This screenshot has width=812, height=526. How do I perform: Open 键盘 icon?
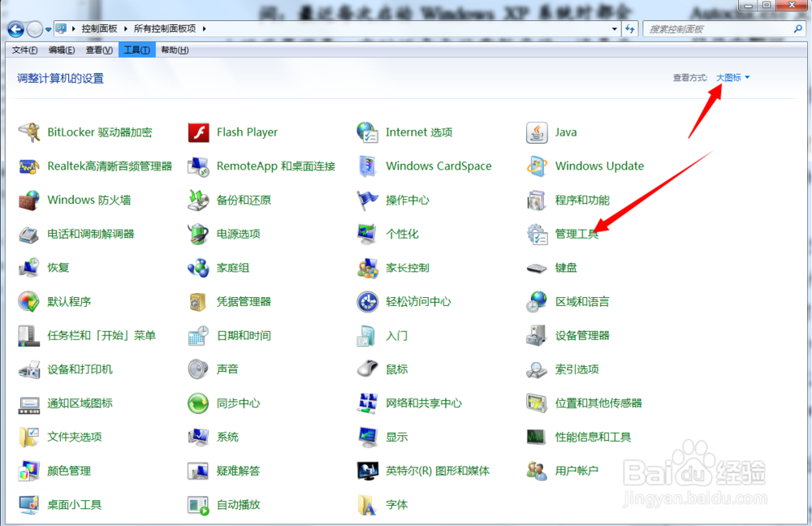tap(537, 268)
